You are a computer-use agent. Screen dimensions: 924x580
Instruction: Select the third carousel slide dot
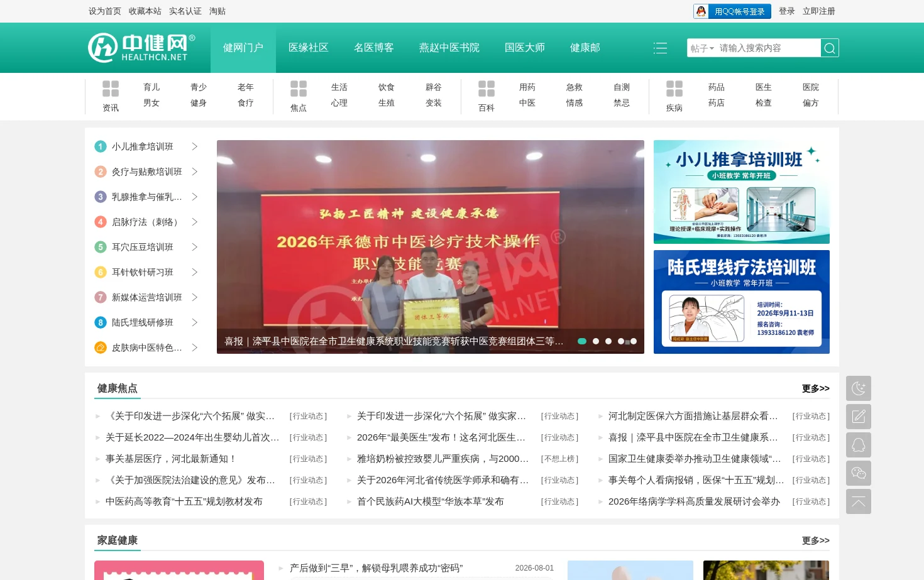(x=608, y=341)
